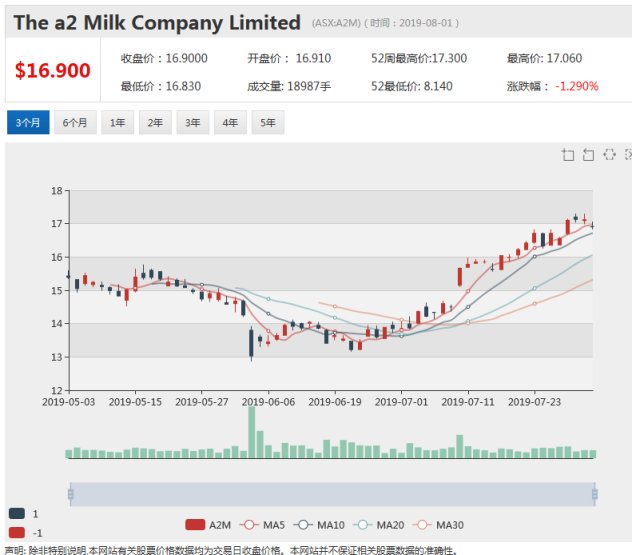This screenshot has width=640, height=555.
Task: Click the 最低价 16.830 text
Action: 161,86
